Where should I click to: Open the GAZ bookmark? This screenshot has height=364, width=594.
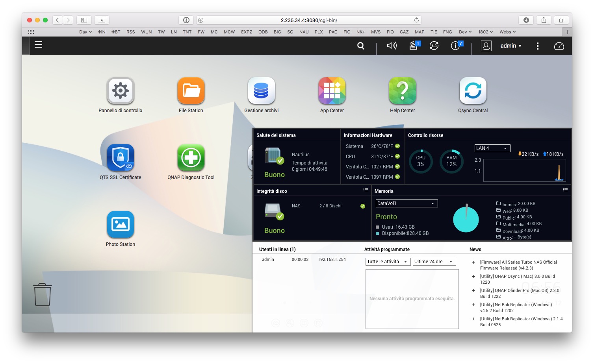(404, 32)
